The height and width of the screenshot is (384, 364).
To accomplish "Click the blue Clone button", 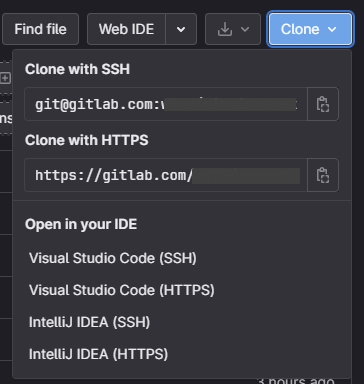I will tap(310, 29).
